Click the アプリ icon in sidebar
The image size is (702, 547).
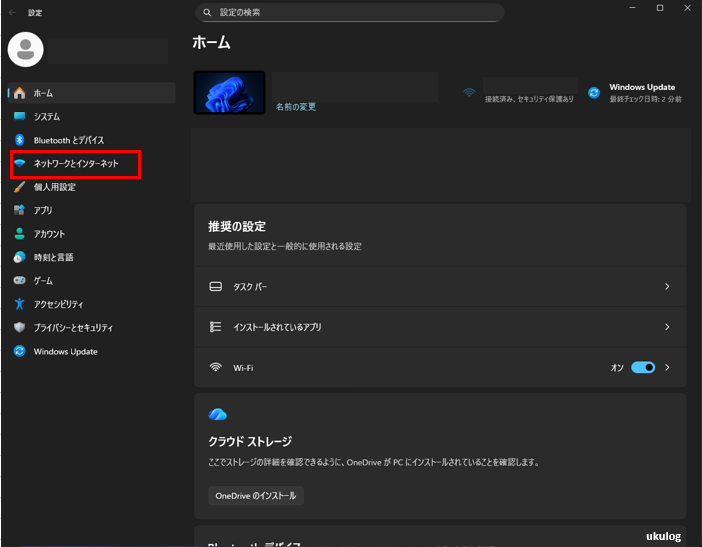(19, 210)
